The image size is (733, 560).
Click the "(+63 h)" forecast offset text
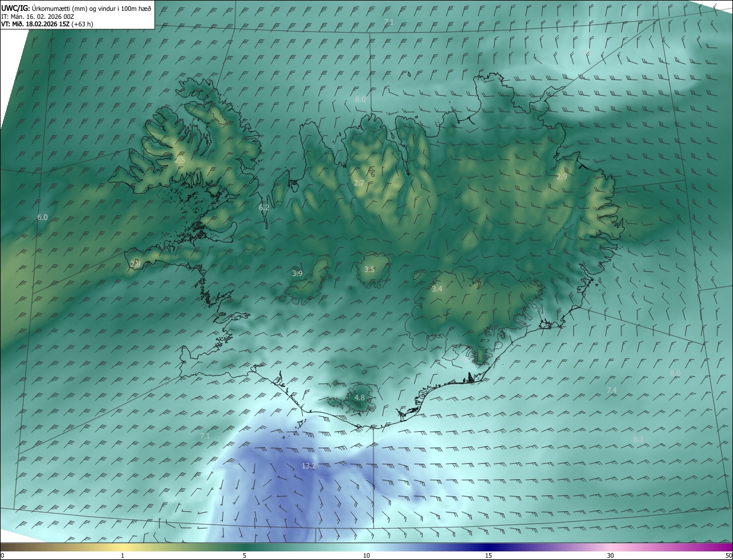82,24
